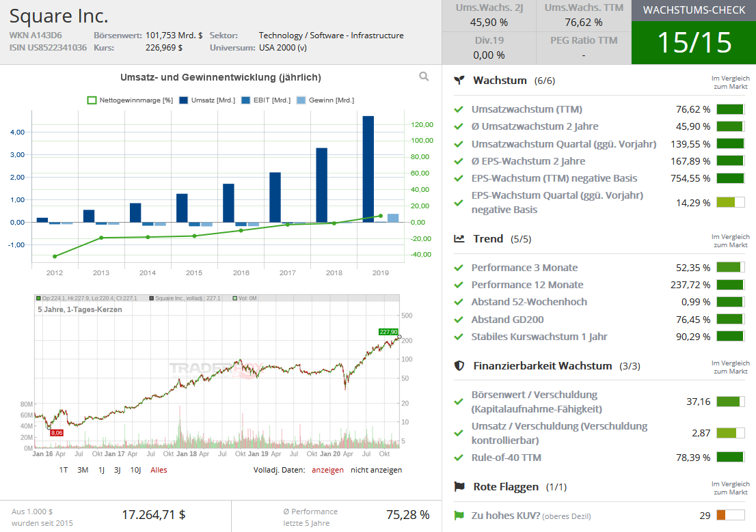This screenshot has width=756, height=532.
Task: Click the green 15/15 Wachstums-Check score
Action: 694,42
